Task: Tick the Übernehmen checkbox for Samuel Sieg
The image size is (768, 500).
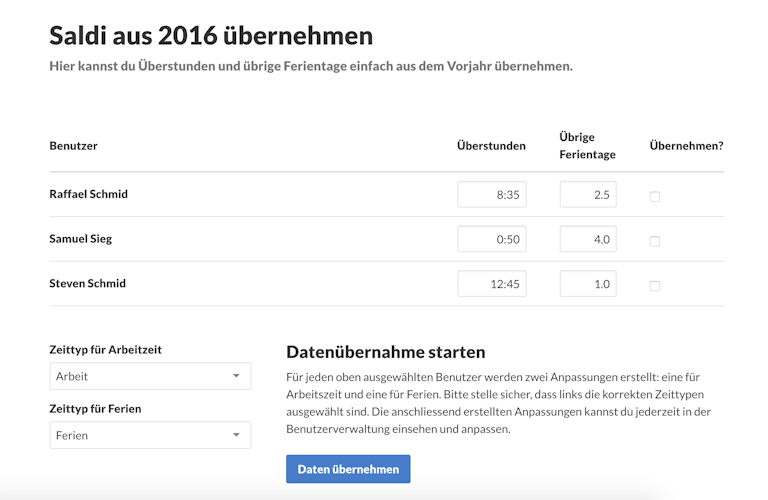Action: (x=655, y=241)
